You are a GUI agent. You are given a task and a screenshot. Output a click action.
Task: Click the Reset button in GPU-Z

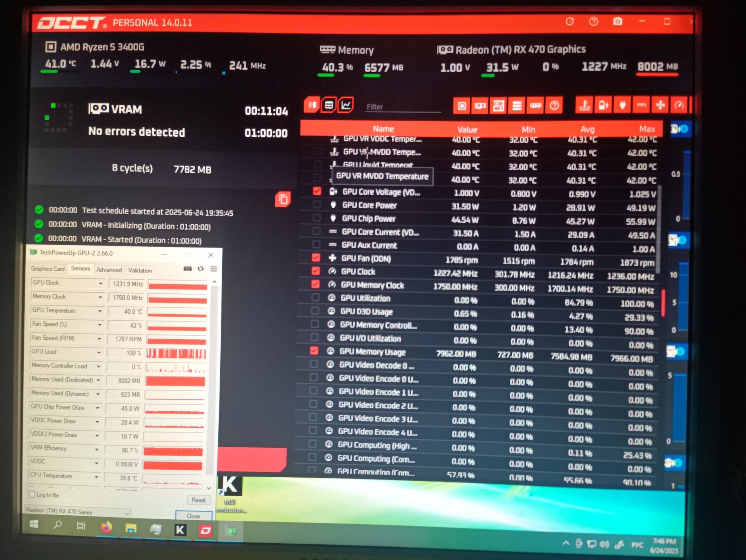click(x=198, y=500)
